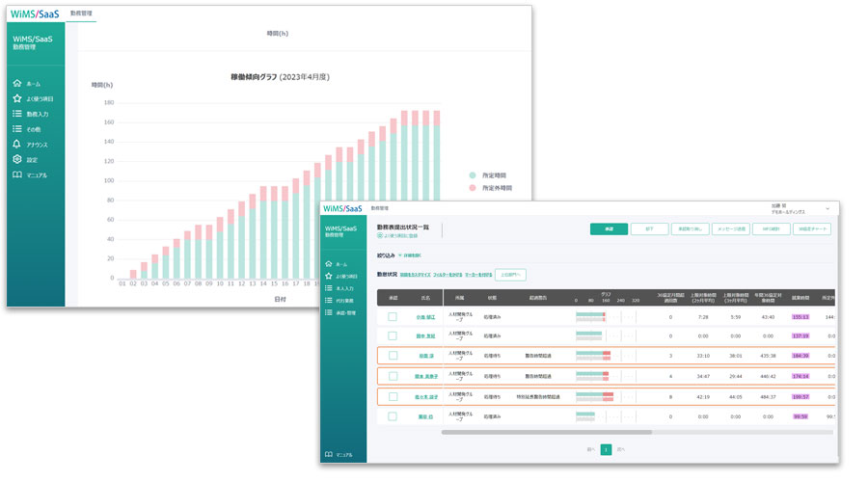Click chart title 稼働傾向グラフ (2023年4月度)

point(280,77)
